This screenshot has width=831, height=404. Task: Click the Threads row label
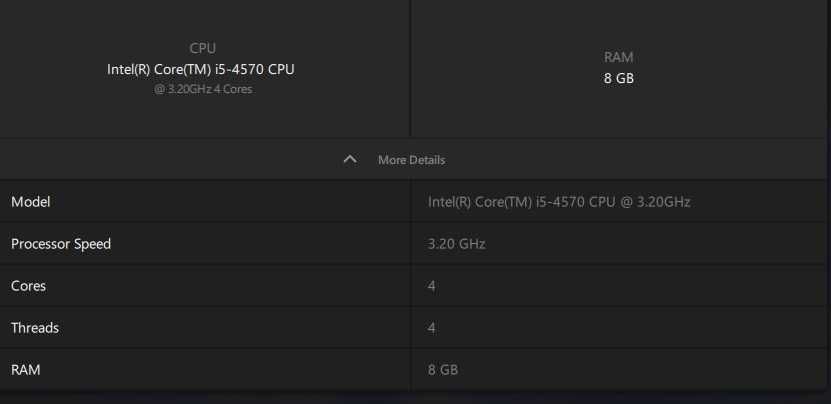click(35, 328)
